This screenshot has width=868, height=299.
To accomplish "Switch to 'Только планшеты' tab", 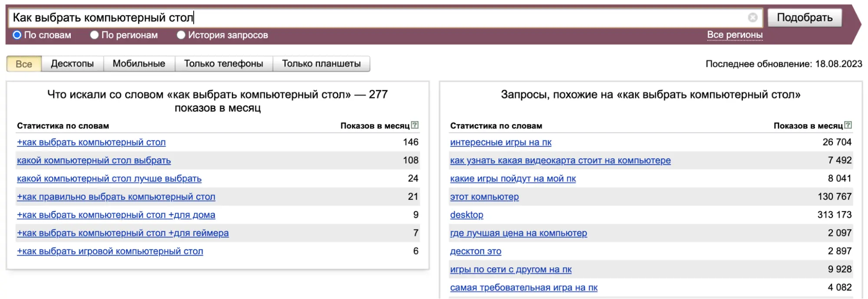I will pos(321,64).
